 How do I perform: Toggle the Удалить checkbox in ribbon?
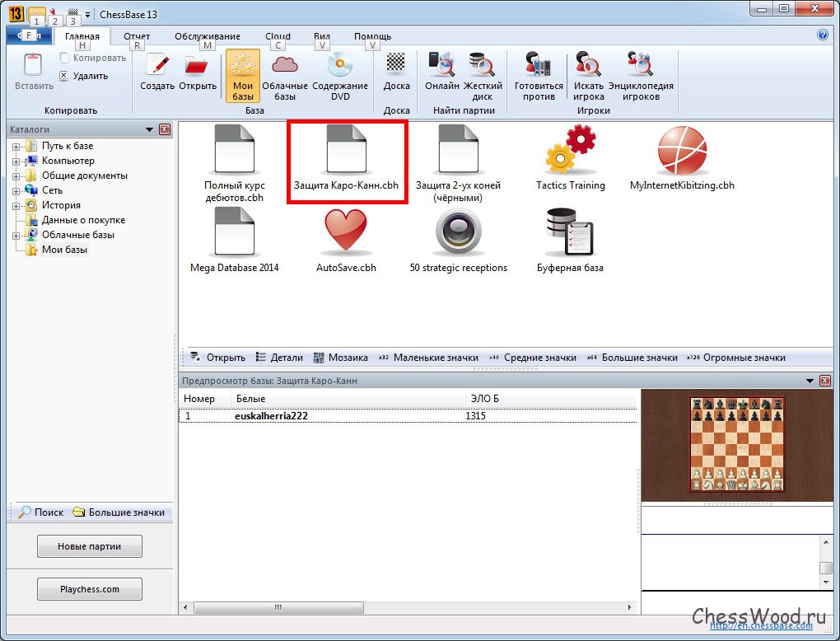coord(64,76)
